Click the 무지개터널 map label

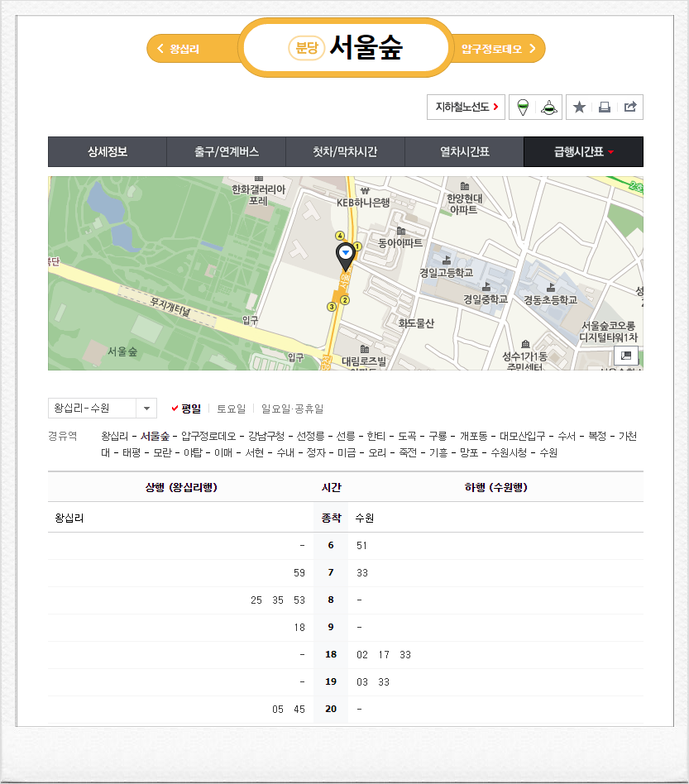tap(170, 306)
